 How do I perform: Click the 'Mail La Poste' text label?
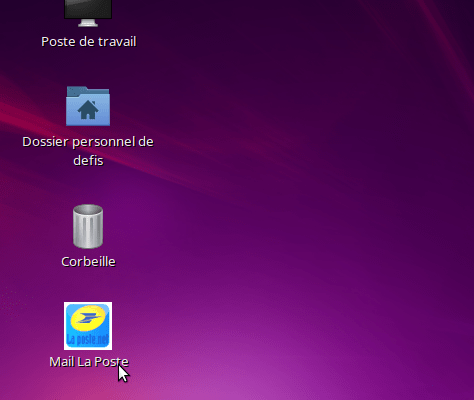89,362
